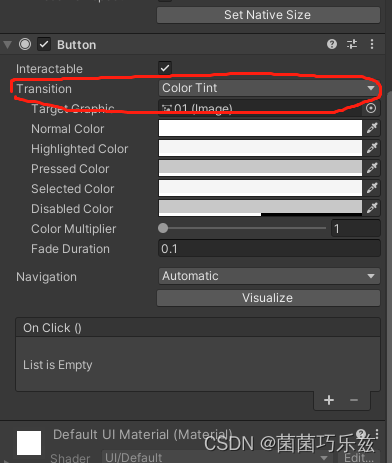
Task: Click the Fade Duration input field
Action: pos(269,249)
